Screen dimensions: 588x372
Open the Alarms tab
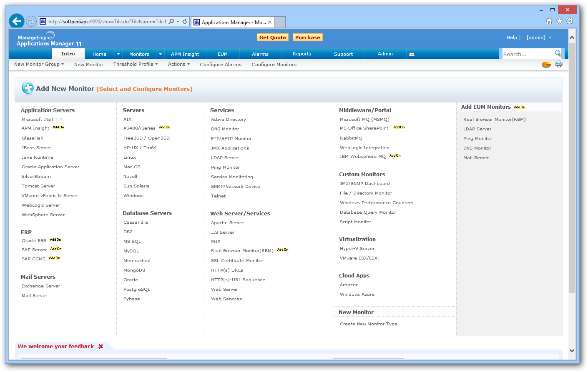260,54
